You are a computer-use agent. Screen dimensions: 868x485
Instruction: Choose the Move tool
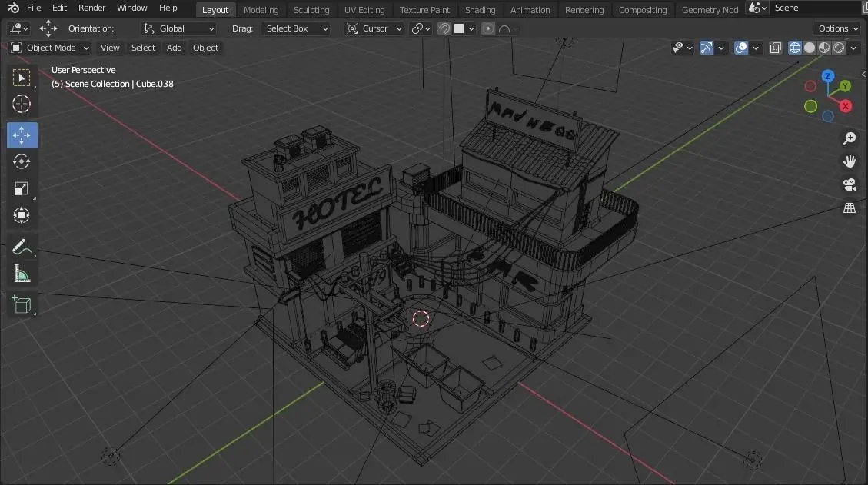coord(22,135)
